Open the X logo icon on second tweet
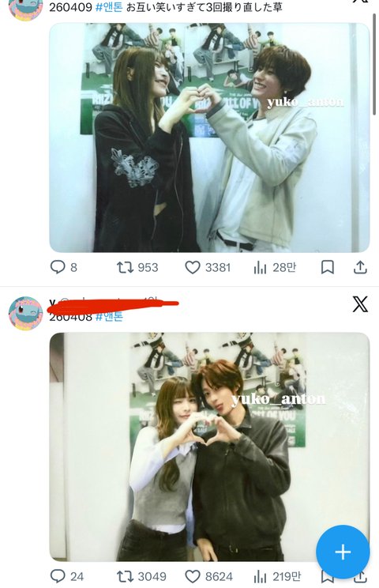379x588 pixels. point(360,303)
